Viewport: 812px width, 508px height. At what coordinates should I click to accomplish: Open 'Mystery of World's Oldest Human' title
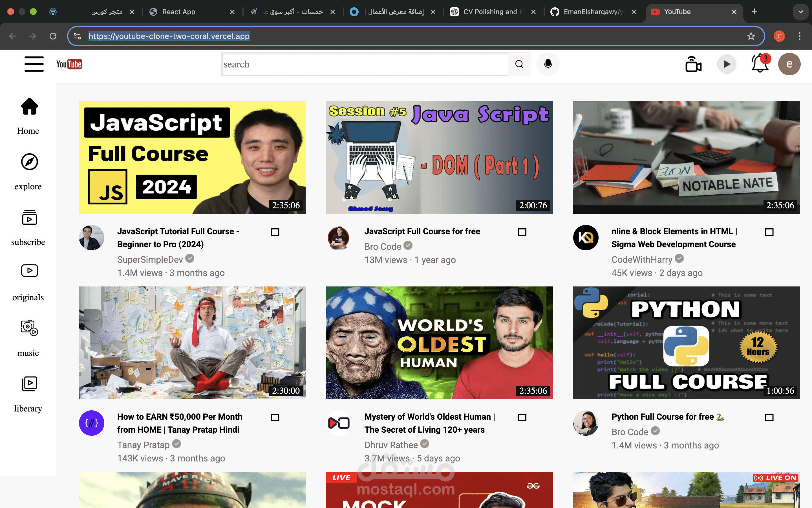coord(429,423)
